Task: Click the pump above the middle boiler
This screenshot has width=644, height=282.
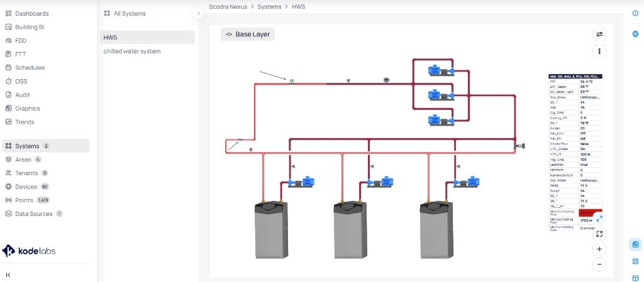Action: [x=380, y=182]
